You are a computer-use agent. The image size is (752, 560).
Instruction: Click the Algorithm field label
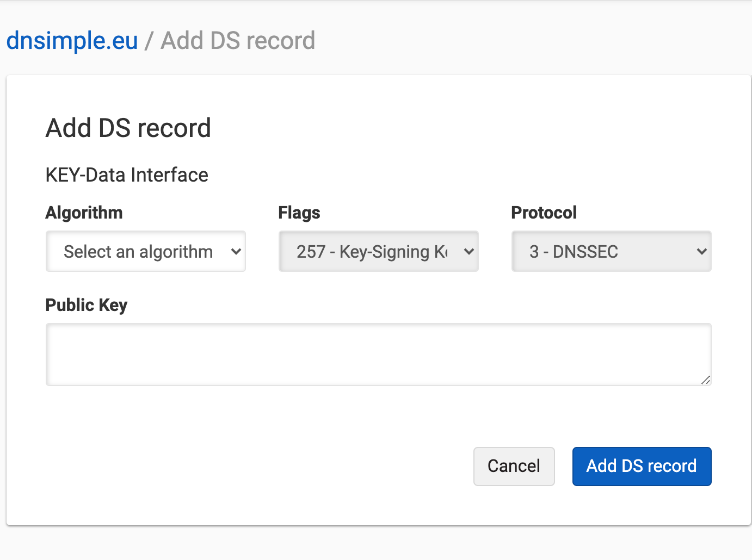pos(84,213)
